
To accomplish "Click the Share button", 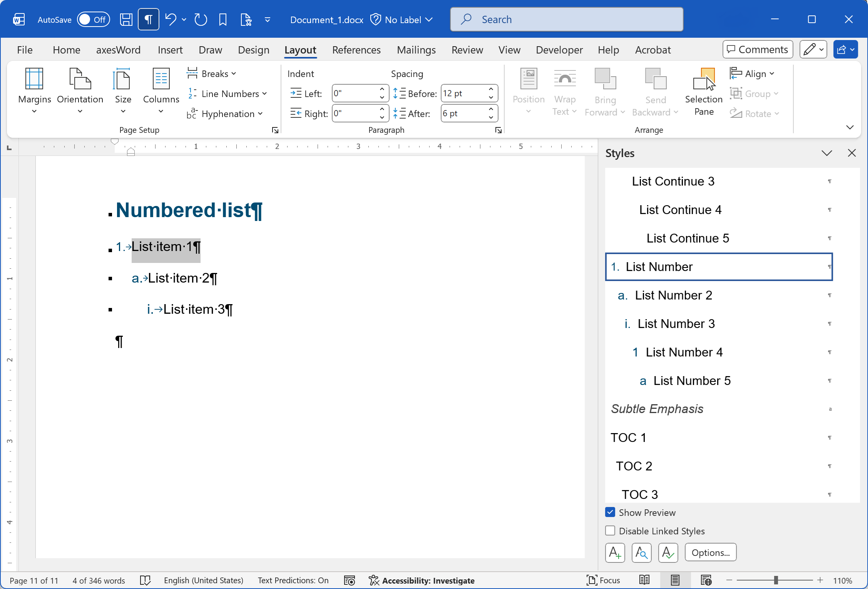I will pyautogui.click(x=845, y=50).
